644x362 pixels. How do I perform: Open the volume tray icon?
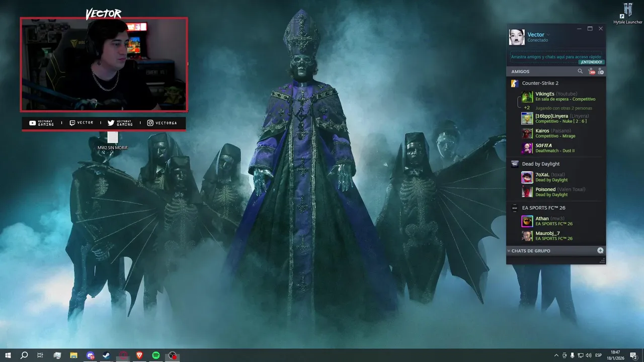coord(589,355)
